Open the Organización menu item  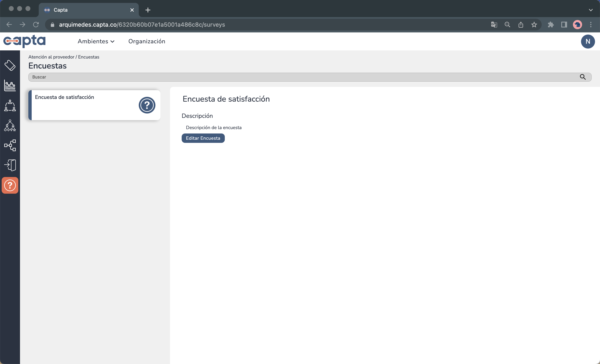[x=147, y=41]
